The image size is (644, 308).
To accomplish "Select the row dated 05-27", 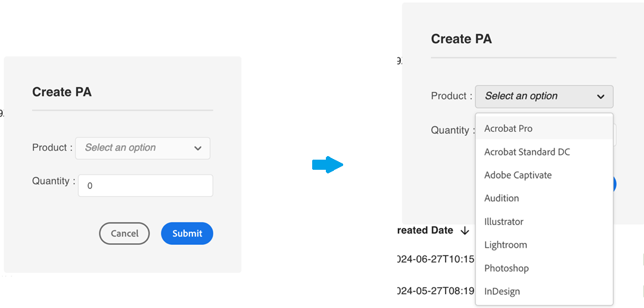I will 436,291.
